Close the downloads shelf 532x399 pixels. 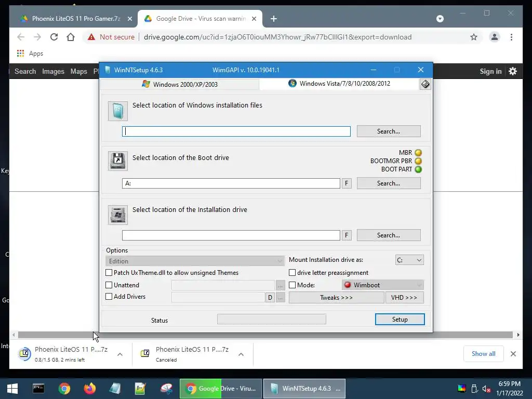tap(513, 354)
